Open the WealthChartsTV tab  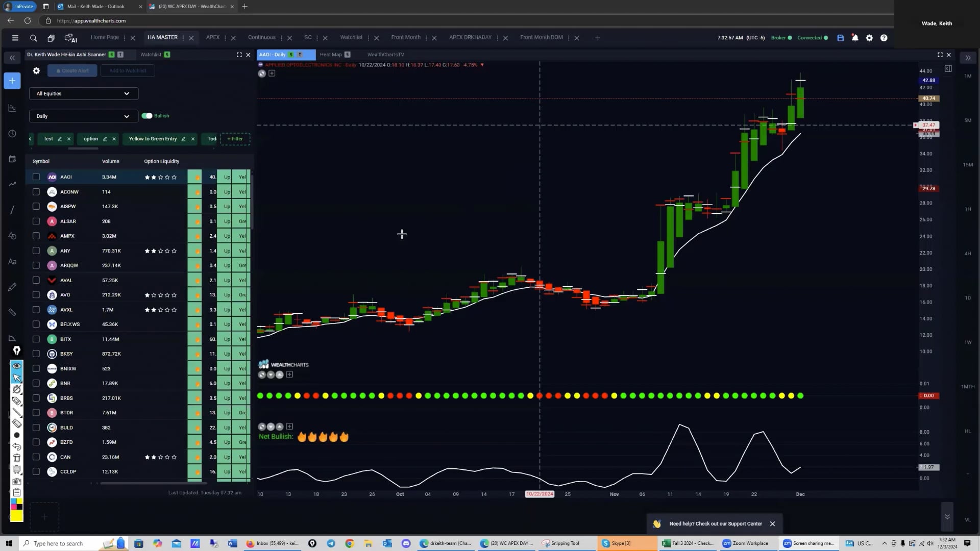click(385, 55)
